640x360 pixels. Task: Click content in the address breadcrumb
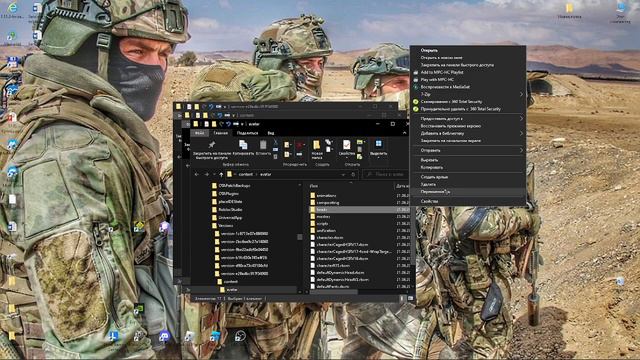(246, 174)
